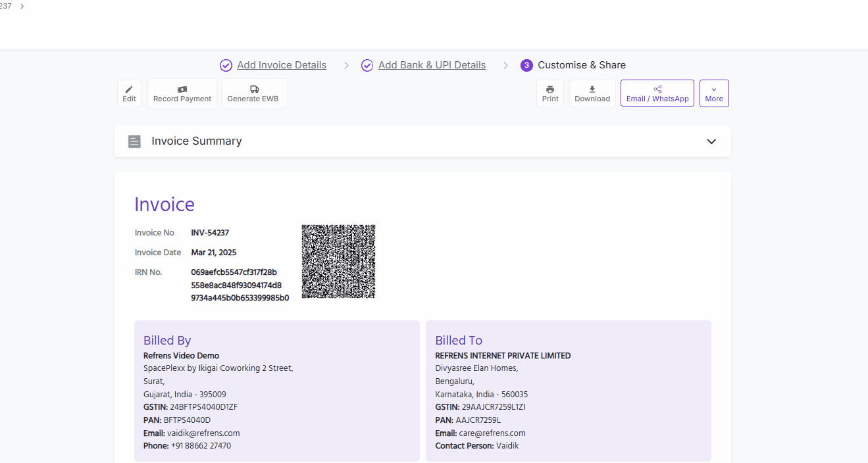The height and width of the screenshot is (463, 868).
Task: Go to Add Bank & UPI Details step
Action: [432, 65]
